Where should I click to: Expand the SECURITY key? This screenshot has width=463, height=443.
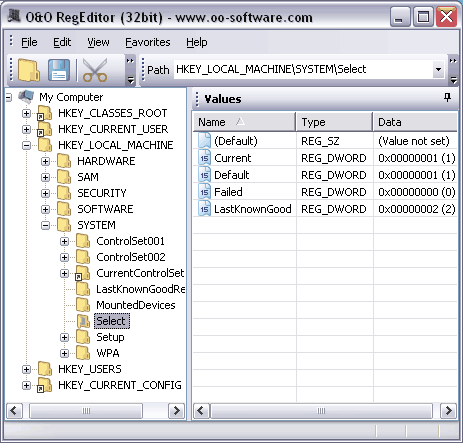coord(45,193)
